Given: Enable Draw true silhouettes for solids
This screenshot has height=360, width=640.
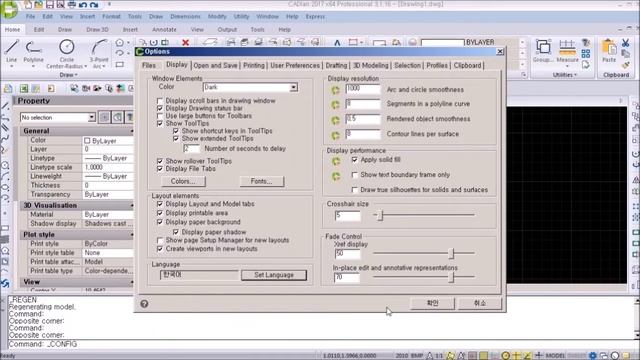Looking at the screenshot, I should 355,190.
